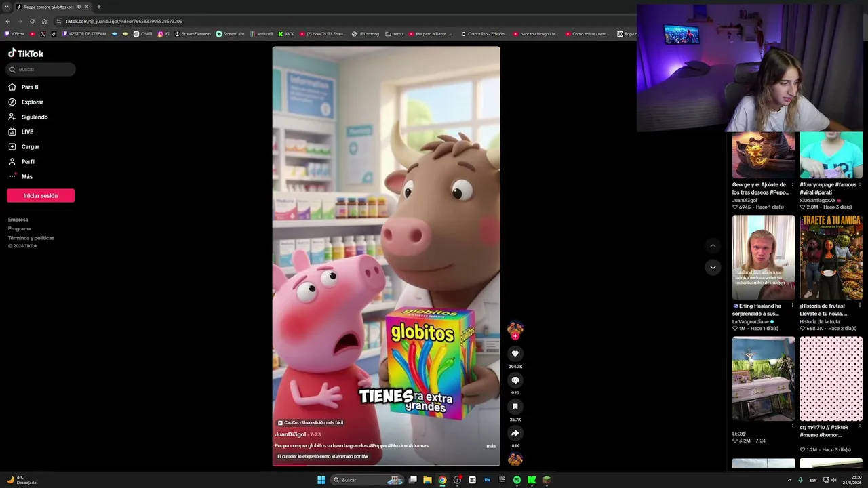This screenshot has width=868, height=488.
Task: Open the StreamLabs bookmark
Action: [x=231, y=33]
